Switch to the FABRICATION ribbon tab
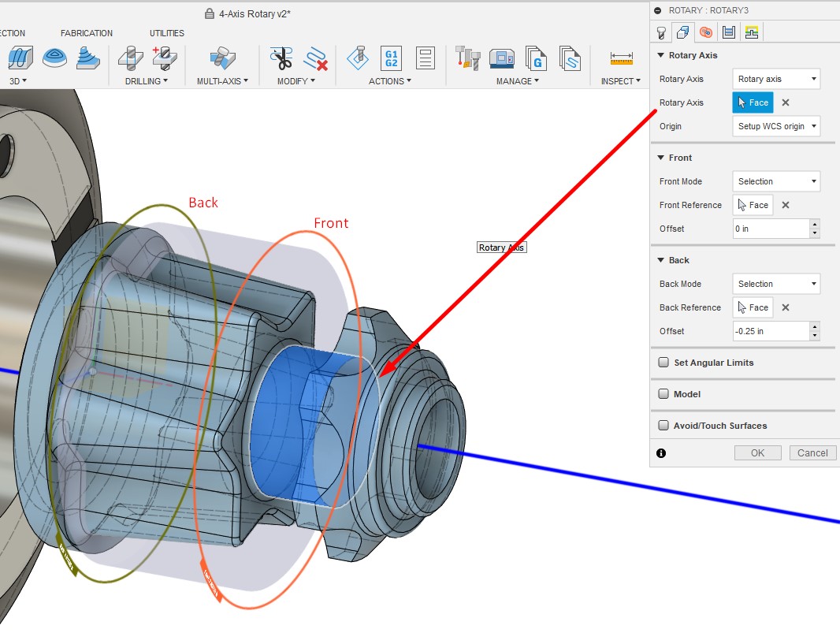The height and width of the screenshot is (644, 840). 86,33
